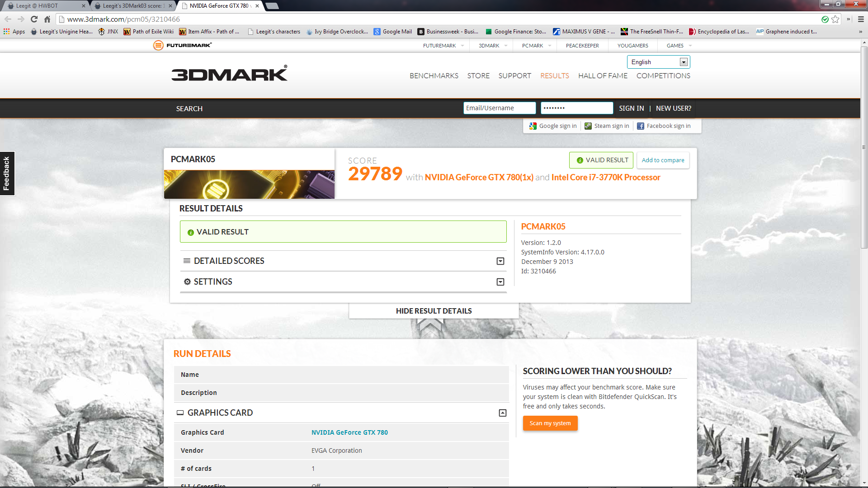The width and height of the screenshot is (868, 488).
Task: Click the page vertical scrollbar thumb
Action: tap(864, 147)
